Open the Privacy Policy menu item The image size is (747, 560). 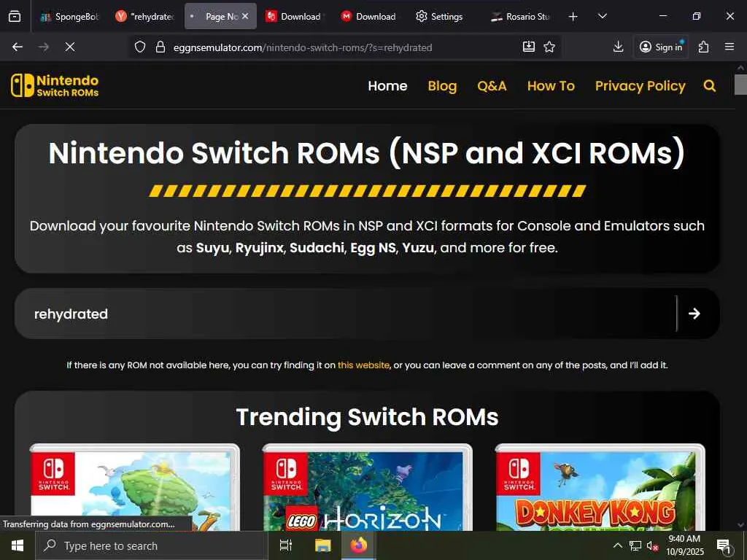click(x=640, y=86)
